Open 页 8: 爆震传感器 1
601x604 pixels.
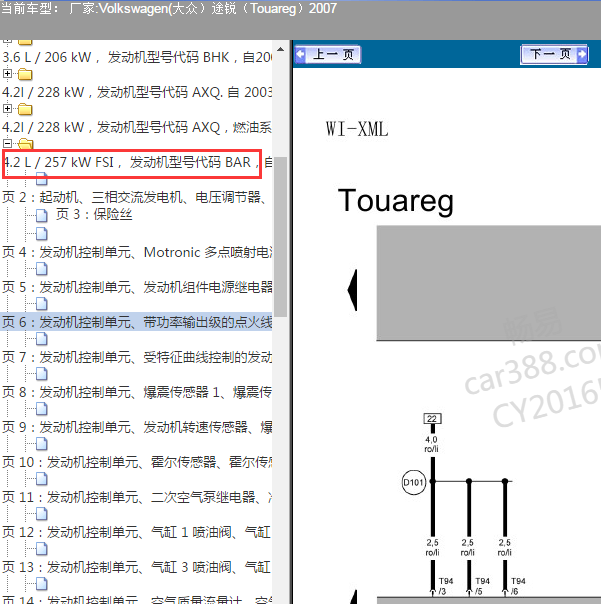(x=137, y=392)
